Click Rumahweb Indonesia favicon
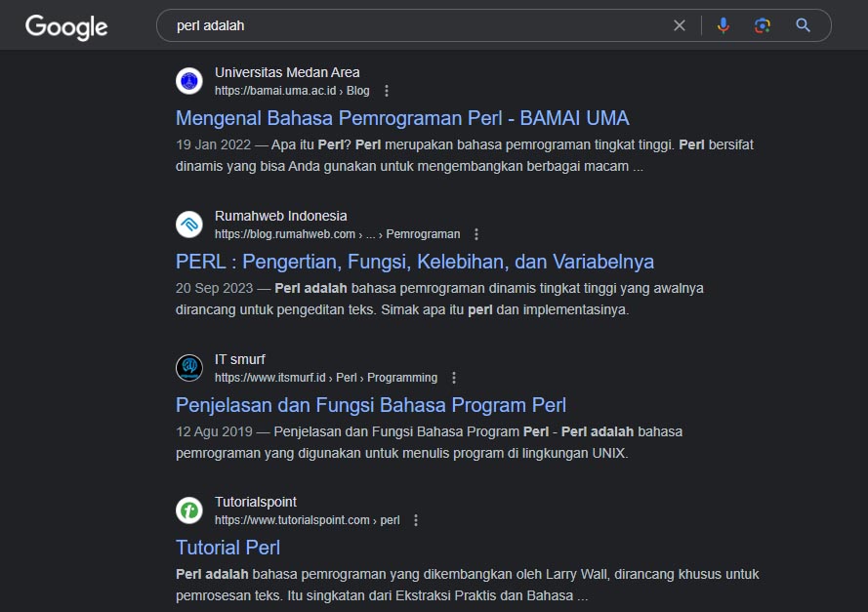 click(189, 224)
